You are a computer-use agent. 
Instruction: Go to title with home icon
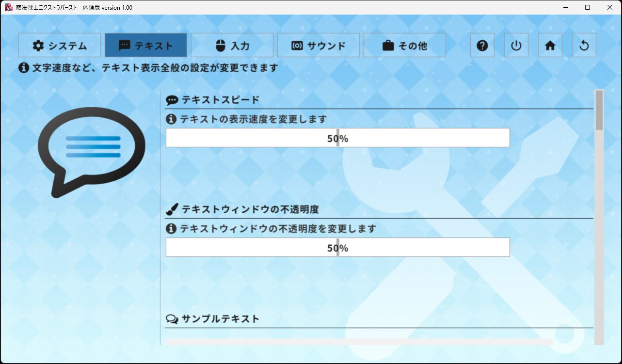tap(550, 46)
